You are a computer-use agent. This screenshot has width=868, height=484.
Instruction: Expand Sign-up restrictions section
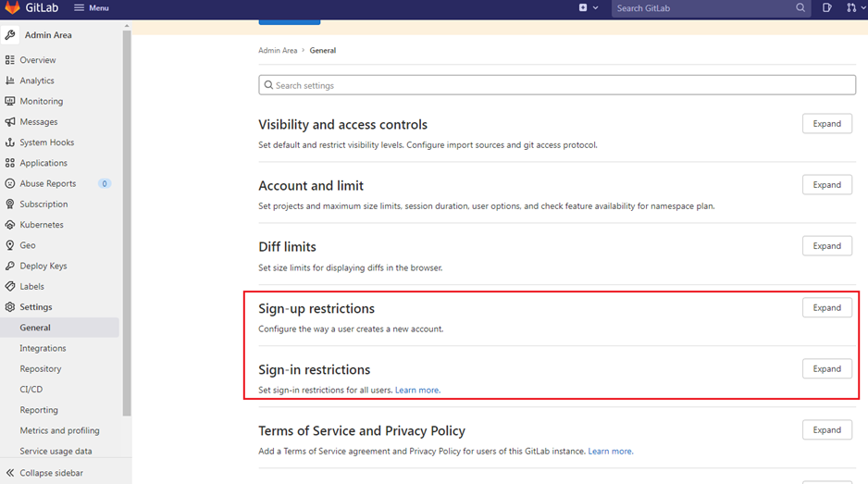[827, 307]
